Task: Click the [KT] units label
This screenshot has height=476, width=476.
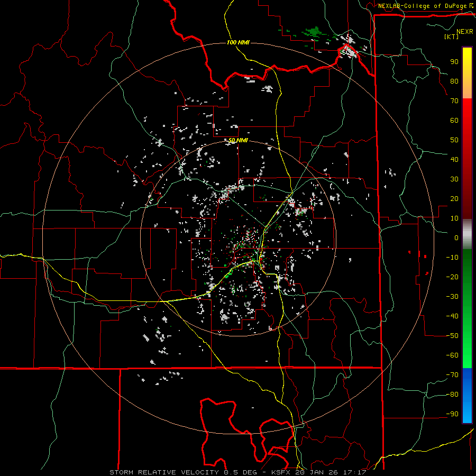Action: click(452, 36)
